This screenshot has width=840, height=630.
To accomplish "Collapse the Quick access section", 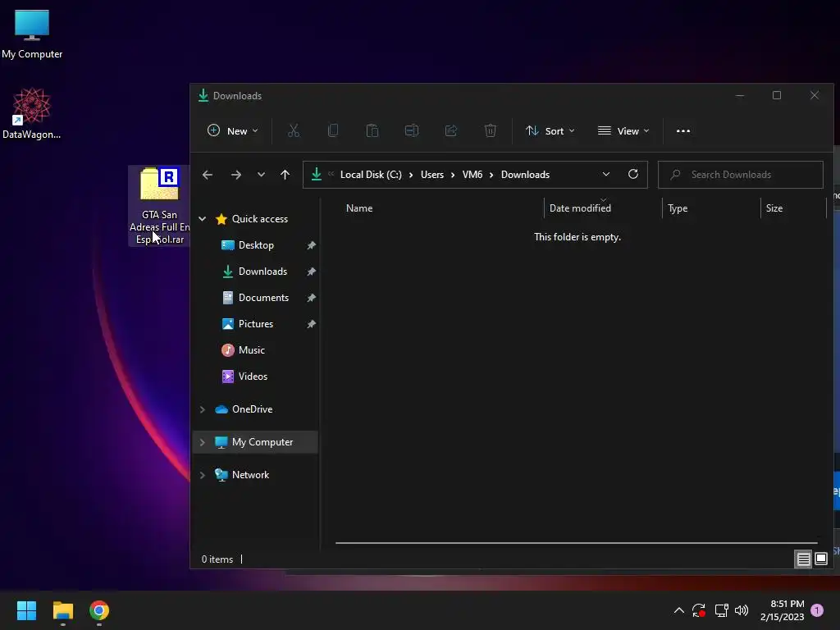I will (x=203, y=219).
